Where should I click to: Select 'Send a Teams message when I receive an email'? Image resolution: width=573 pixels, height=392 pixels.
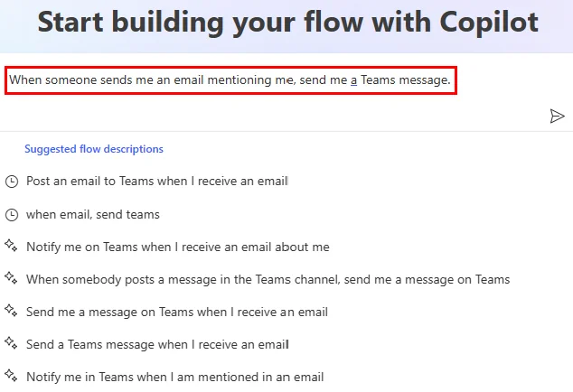point(157,344)
